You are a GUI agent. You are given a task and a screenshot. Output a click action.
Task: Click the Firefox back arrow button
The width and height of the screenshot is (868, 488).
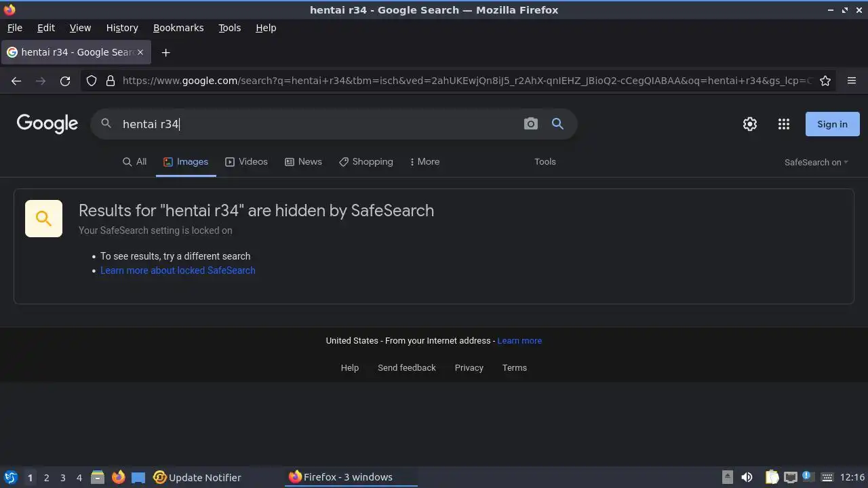point(16,81)
